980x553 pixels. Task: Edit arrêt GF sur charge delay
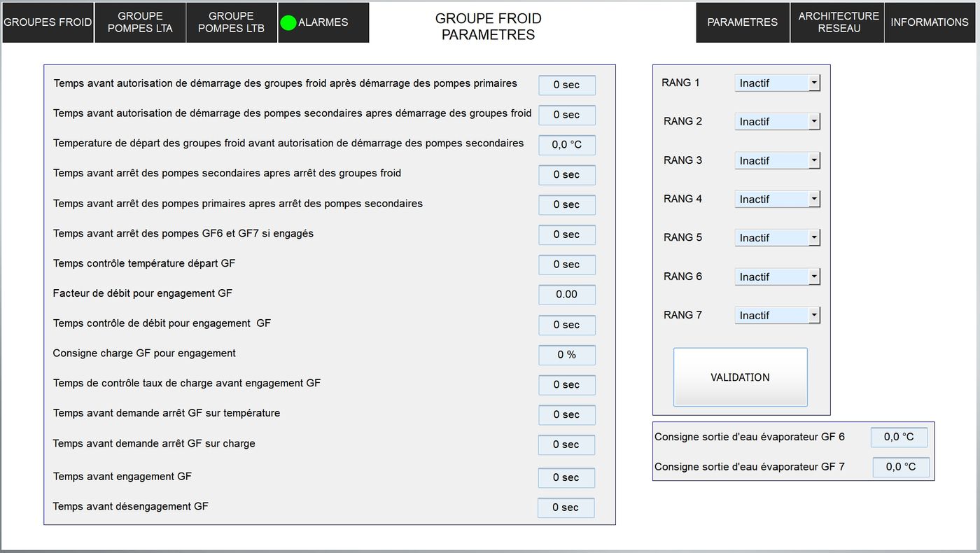coord(566,445)
